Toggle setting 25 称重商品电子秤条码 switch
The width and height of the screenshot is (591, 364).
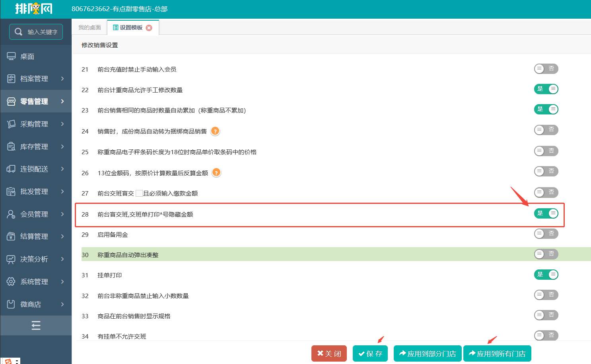click(x=546, y=151)
